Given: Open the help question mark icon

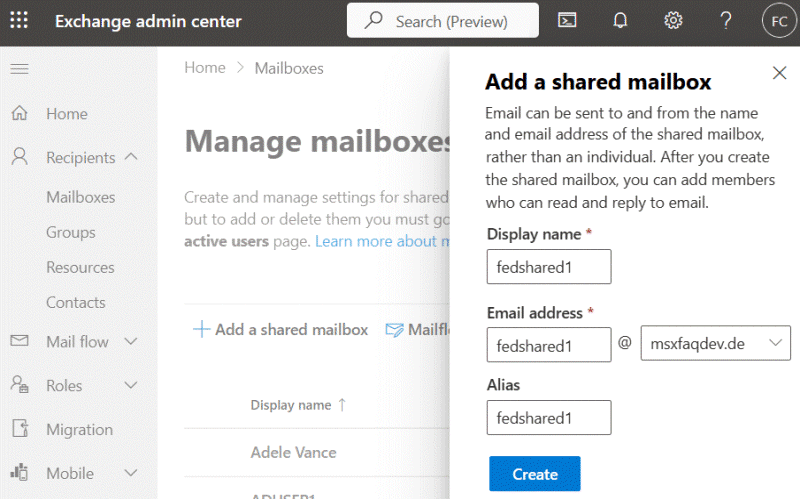Looking at the screenshot, I should point(726,21).
